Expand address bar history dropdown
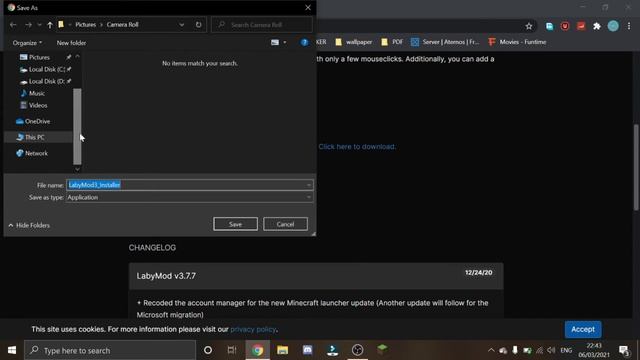The width and height of the screenshot is (640, 360). coord(181,25)
